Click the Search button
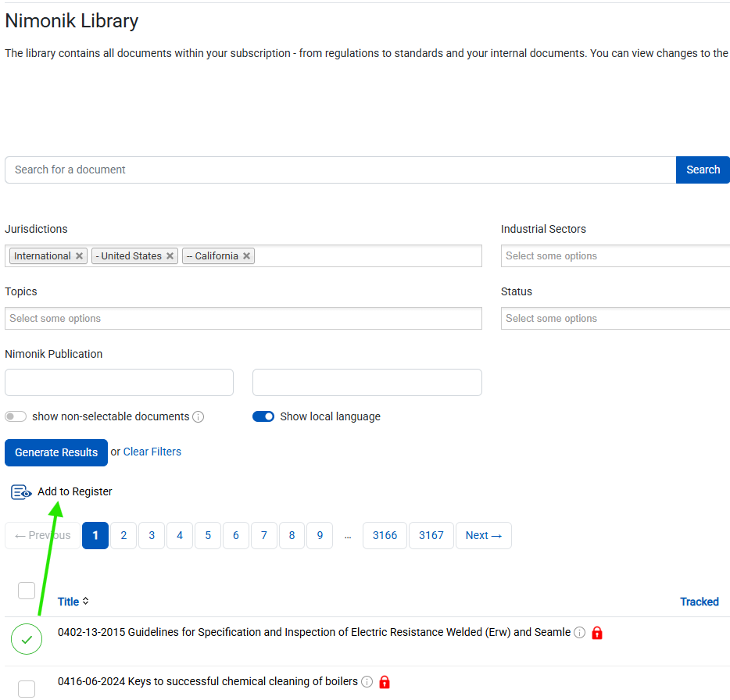Image resolution: width=730 pixels, height=700 pixels. (x=703, y=170)
